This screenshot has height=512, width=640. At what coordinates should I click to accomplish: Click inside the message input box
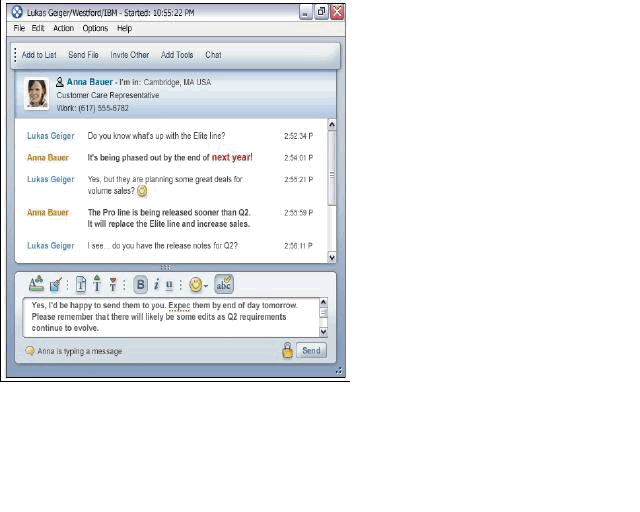[171, 317]
